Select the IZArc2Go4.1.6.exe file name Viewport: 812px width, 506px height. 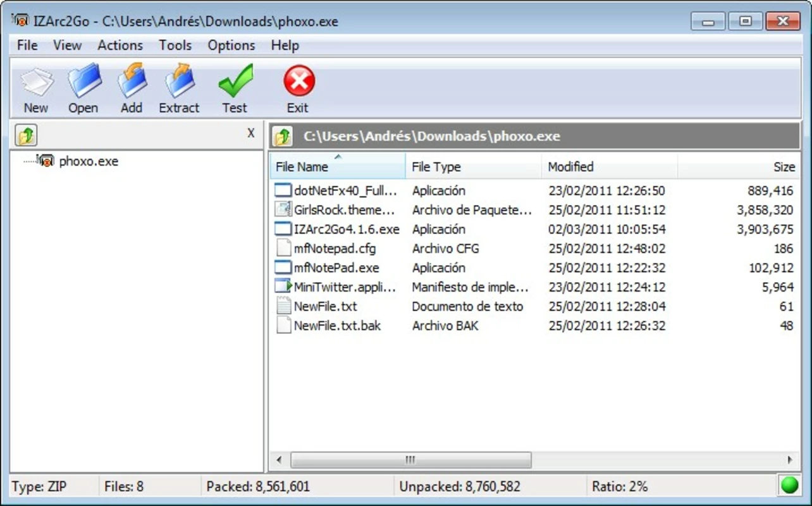347,229
